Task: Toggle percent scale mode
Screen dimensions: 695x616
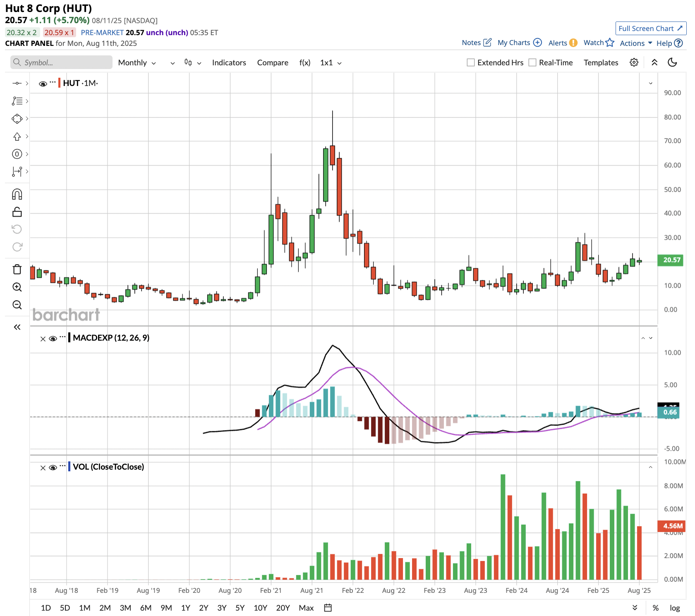Action: 656,608
